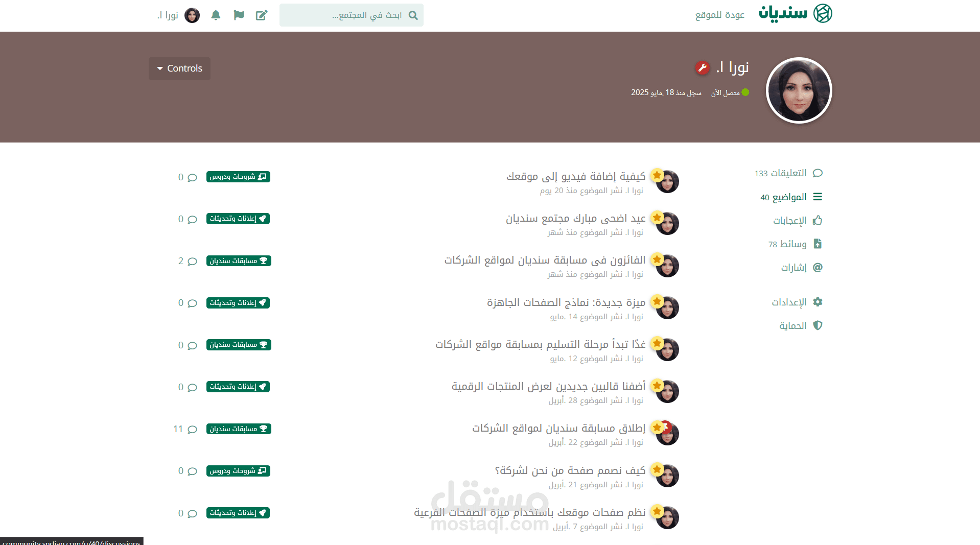The width and height of the screenshot is (980, 545).
Task: Click reply count 11 on إطلاق مسابقة row
Action: tap(185, 429)
